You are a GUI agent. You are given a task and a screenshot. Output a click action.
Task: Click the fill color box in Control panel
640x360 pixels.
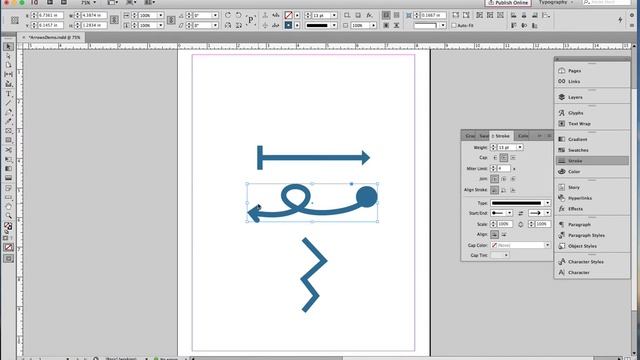click(289, 15)
